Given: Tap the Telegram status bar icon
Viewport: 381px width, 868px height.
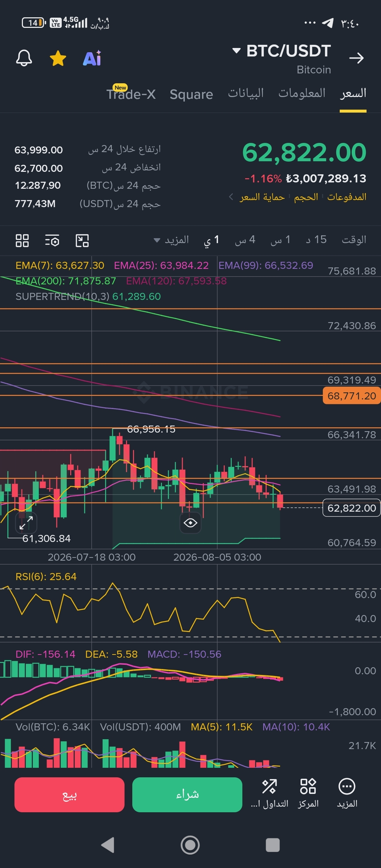Looking at the screenshot, I should click(x=328, y=23).
